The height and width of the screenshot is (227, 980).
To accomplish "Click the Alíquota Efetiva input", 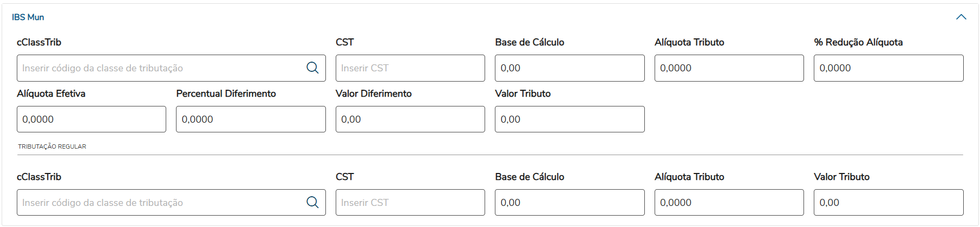I will (x=91, y=119).
